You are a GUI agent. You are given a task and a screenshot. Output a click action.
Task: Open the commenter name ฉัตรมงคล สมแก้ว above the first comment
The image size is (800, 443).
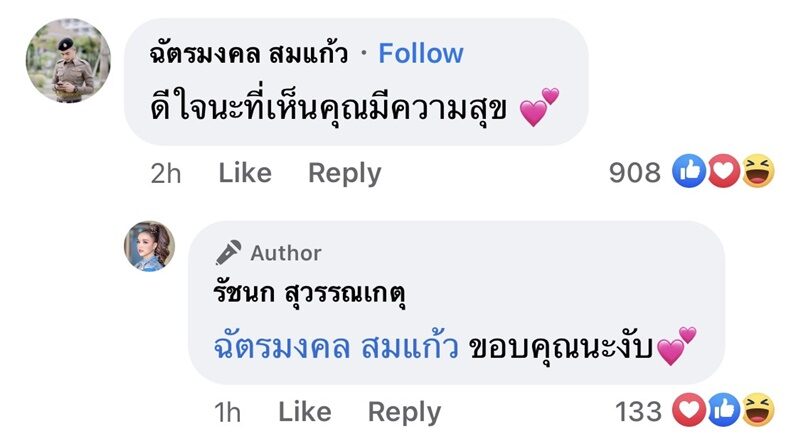click(247, 53)
